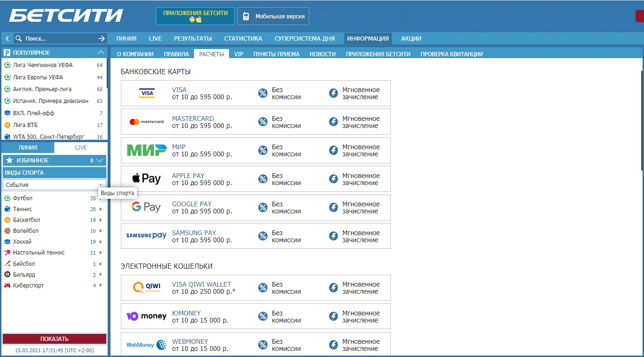Image resolution: width=644 pixels, height=357 pixels.
Task: Expand the Бейсбол sport arrow
Action: click(100, 264)
